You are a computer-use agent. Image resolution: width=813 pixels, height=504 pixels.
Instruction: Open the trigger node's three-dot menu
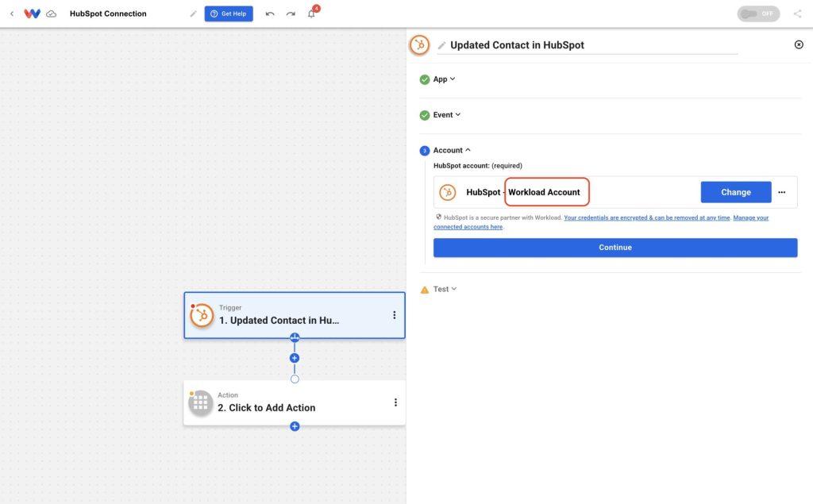(395, 315)
